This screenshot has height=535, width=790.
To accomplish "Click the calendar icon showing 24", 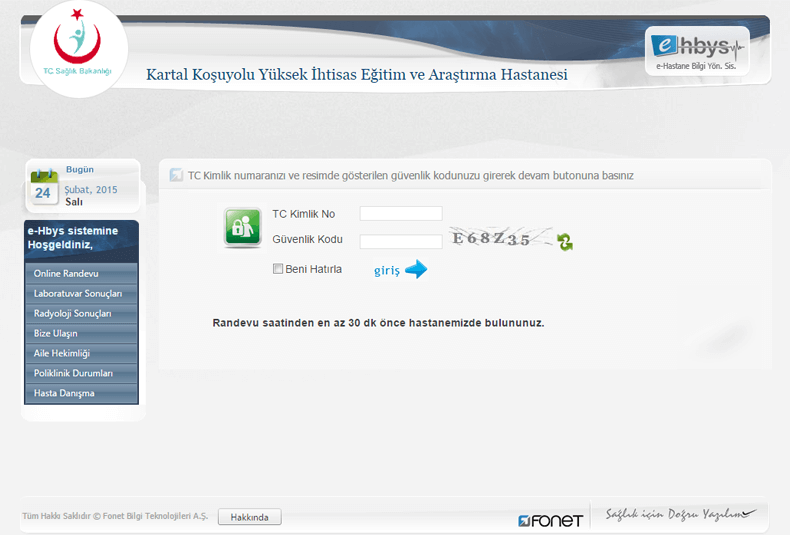I will click(43, 188).
